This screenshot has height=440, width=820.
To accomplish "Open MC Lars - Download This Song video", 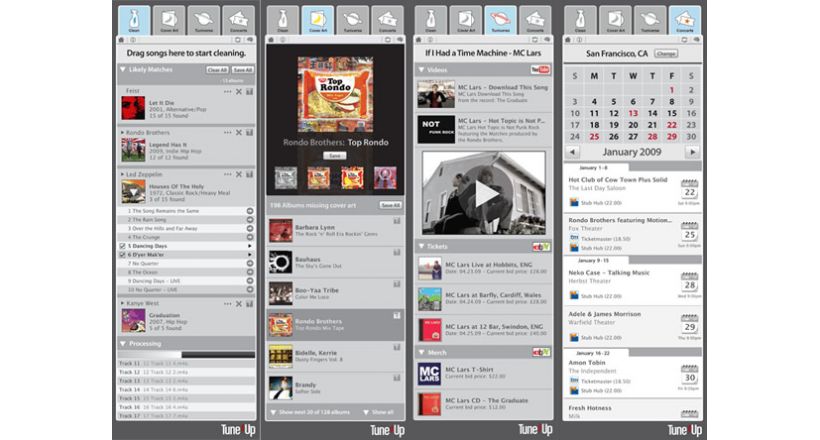I will 484,94.
